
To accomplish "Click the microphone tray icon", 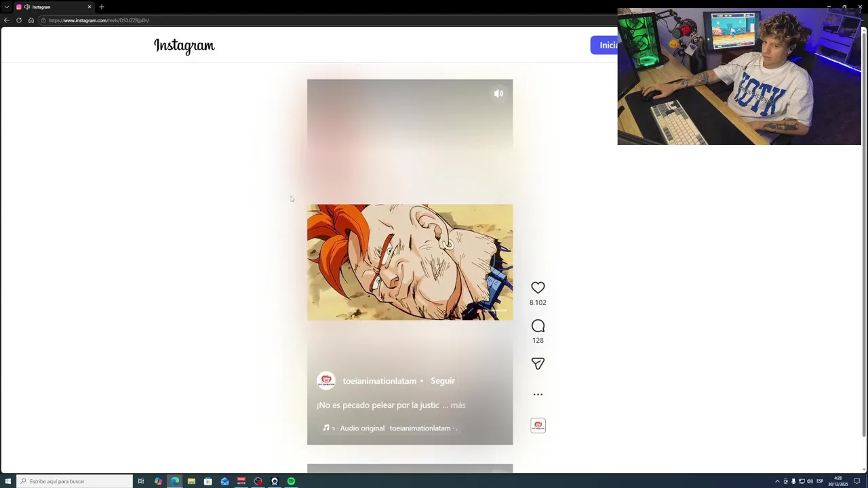I will point(793,481).
